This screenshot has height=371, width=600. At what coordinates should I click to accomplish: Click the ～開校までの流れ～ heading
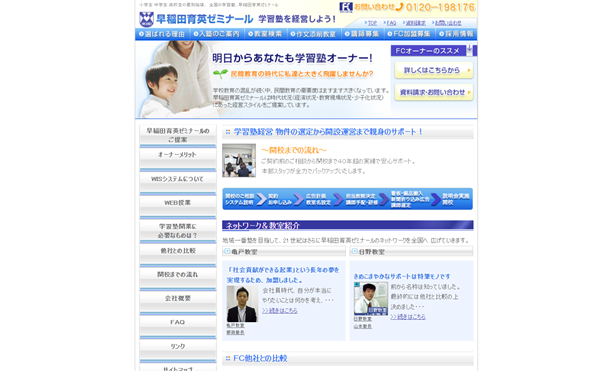294,150
